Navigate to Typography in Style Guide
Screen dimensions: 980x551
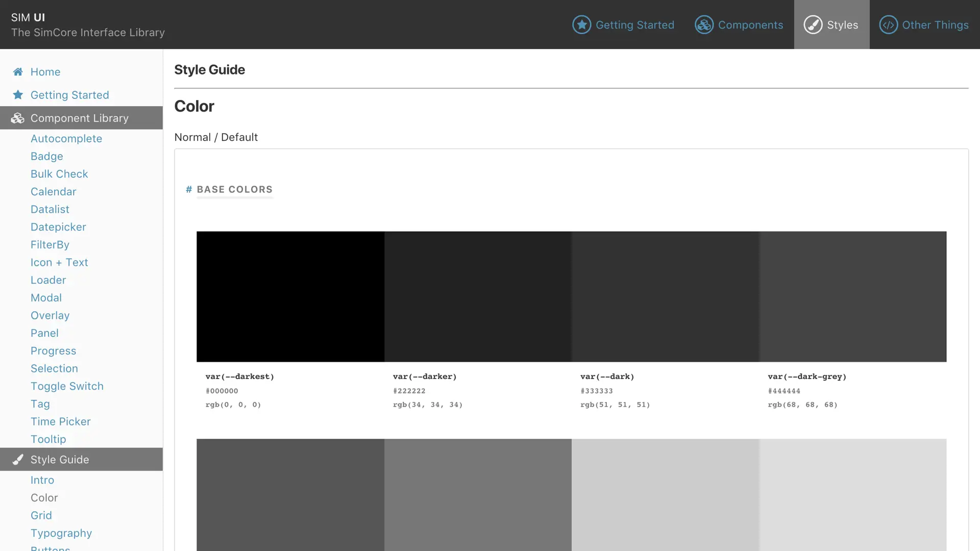[x=61, y=533]
